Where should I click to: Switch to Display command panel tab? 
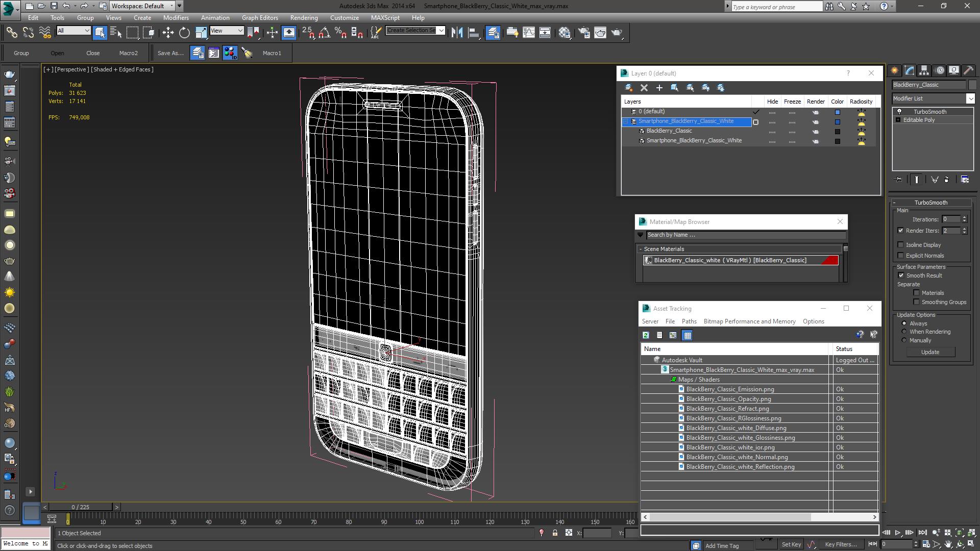(x=953, y=70)
